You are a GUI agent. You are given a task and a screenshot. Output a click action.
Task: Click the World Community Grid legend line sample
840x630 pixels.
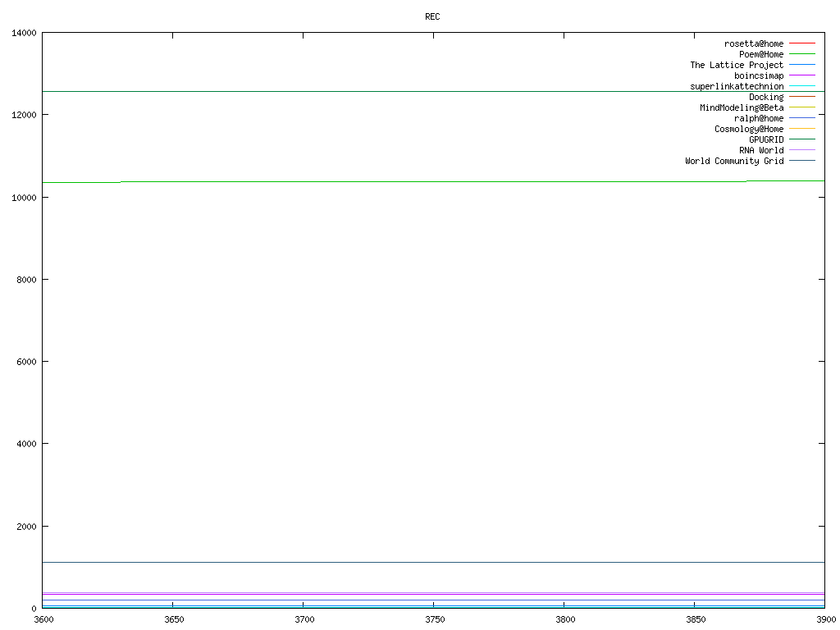pyautogui.click(x=802, y=160)
